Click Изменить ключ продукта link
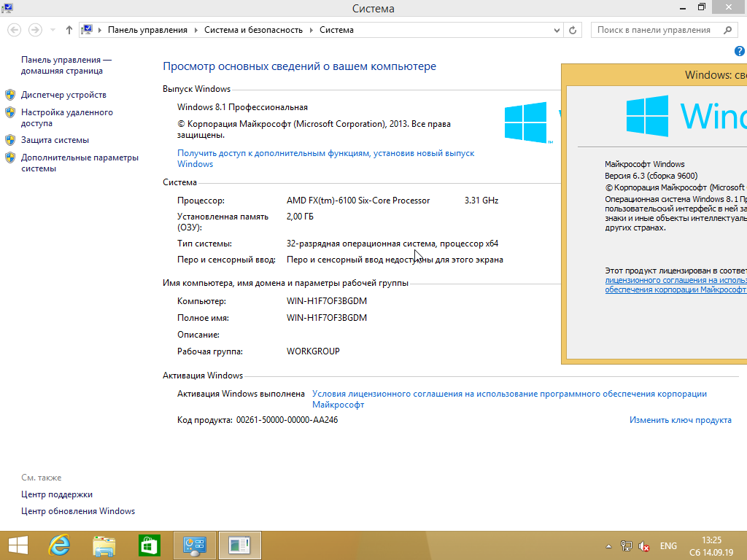This screenshot has height=560, width=747. 680,420
